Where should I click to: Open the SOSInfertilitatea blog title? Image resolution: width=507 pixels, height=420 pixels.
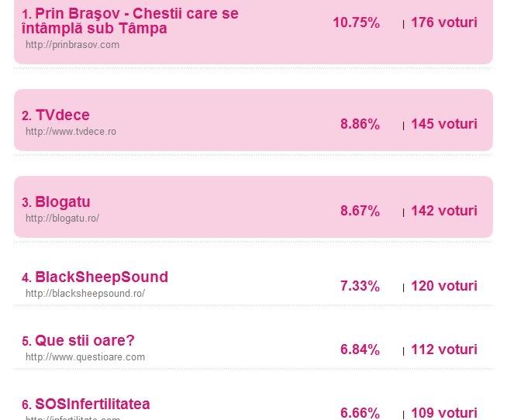92,405
